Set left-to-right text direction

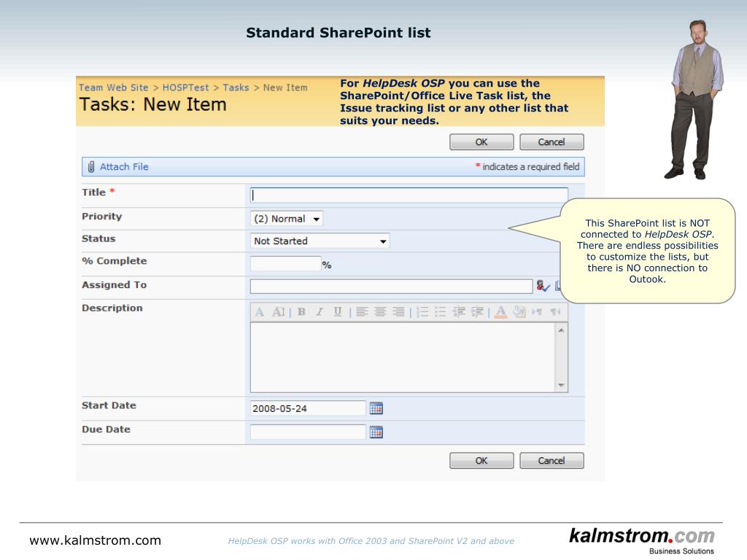tap(537, 312)
